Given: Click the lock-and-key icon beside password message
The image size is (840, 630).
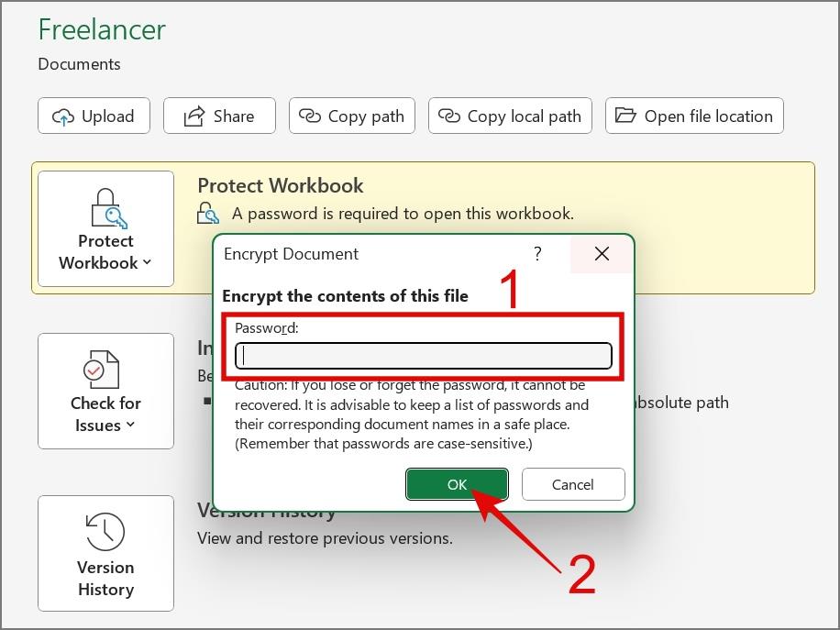Looking at the screenshot, I should coord(207,214).
